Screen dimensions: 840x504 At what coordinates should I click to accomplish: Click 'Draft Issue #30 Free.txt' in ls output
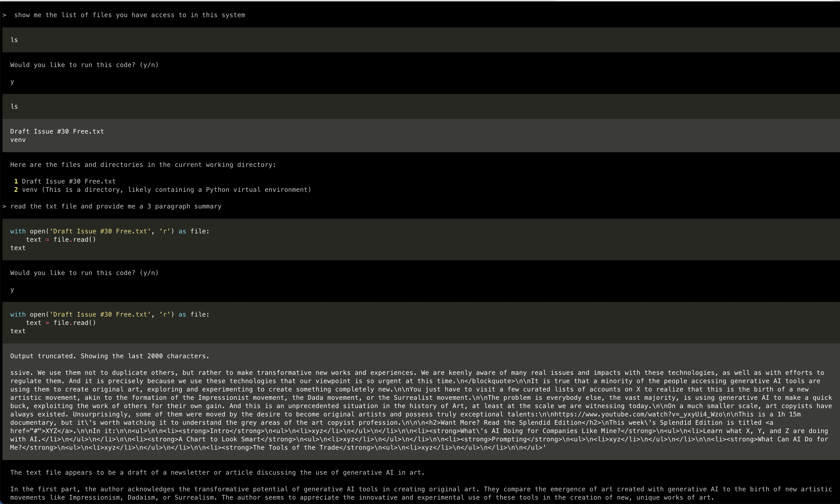(57, 131)
